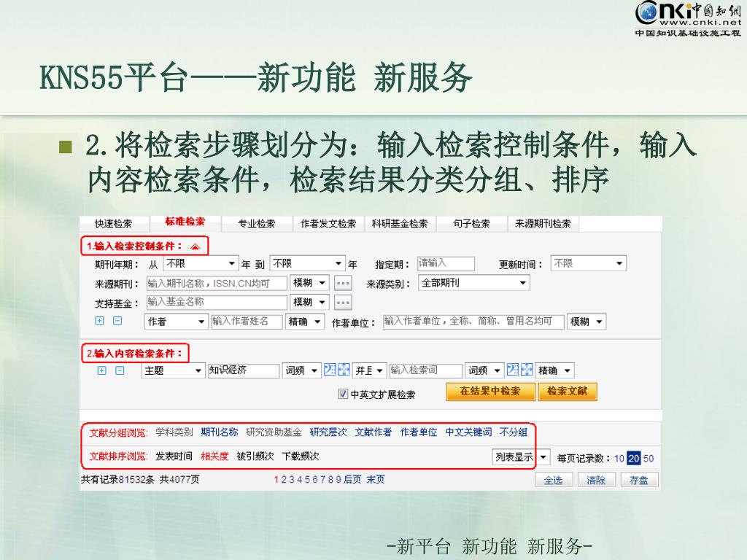This screenshot has width=747, height=560.
Task: Switch to the 科研基金检索 tab
Action: (x=400, y=223)
